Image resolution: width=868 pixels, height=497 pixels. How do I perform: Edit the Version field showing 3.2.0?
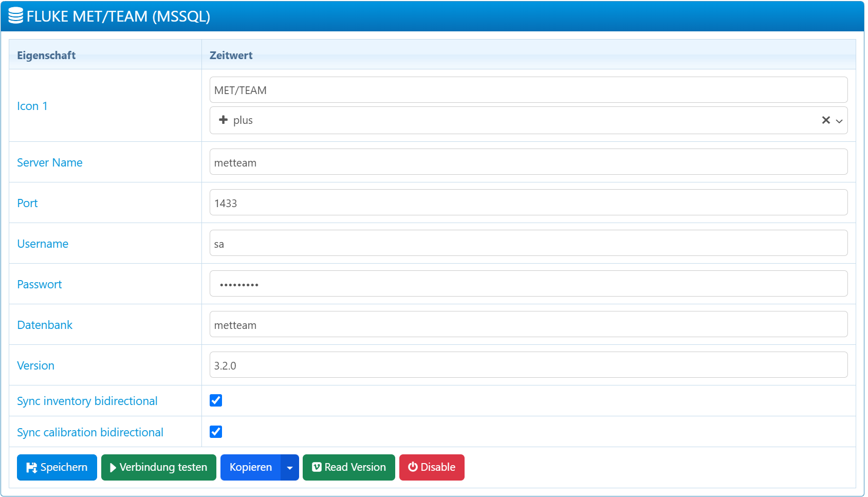tap(528, 365)
